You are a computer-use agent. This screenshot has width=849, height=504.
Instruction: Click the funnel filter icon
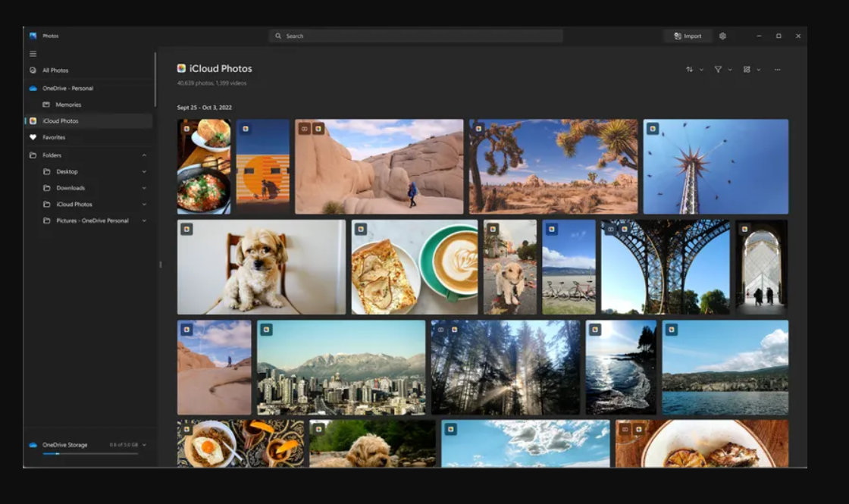(718, 70)
